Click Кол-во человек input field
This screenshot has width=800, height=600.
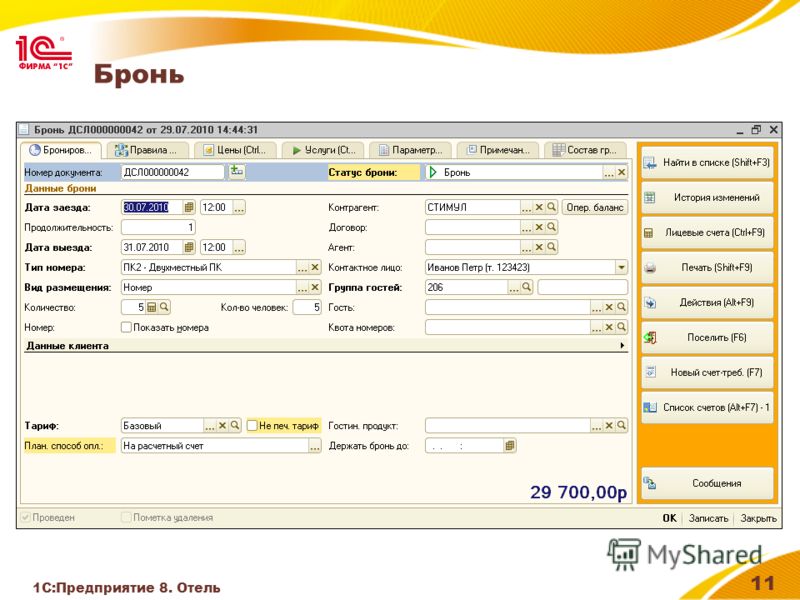pyautogui.click(x=307, y=307)
